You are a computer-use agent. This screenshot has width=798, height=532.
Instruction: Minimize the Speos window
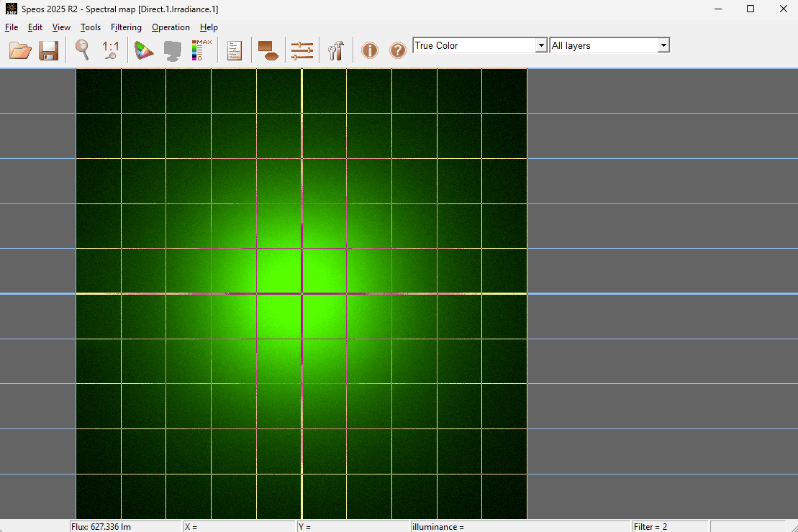click(x=718, y=9)
